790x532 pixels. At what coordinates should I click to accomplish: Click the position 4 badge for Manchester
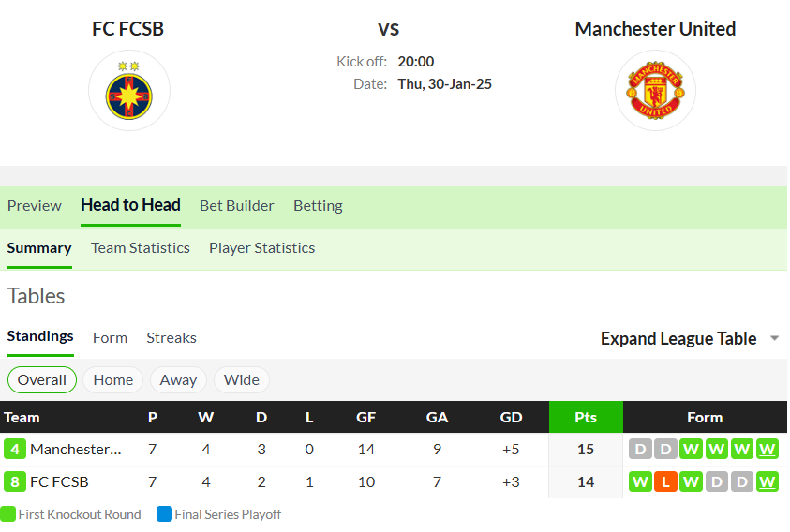[15, 449]
